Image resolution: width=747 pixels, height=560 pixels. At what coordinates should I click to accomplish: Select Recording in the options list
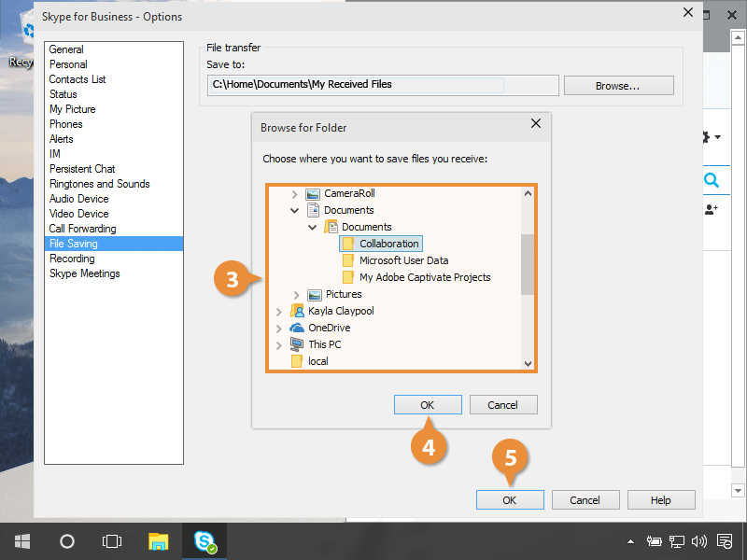(x=72, y=259)
